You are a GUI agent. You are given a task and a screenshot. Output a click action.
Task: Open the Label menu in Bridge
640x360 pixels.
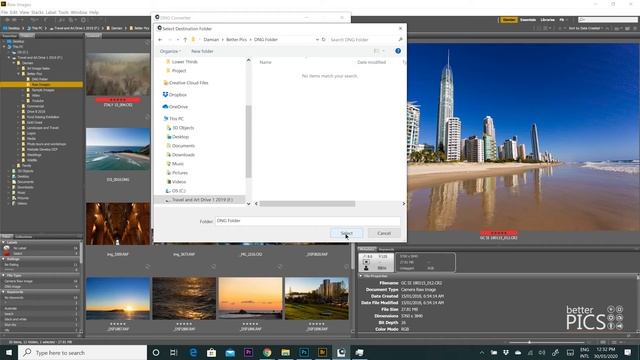(51, 13)
